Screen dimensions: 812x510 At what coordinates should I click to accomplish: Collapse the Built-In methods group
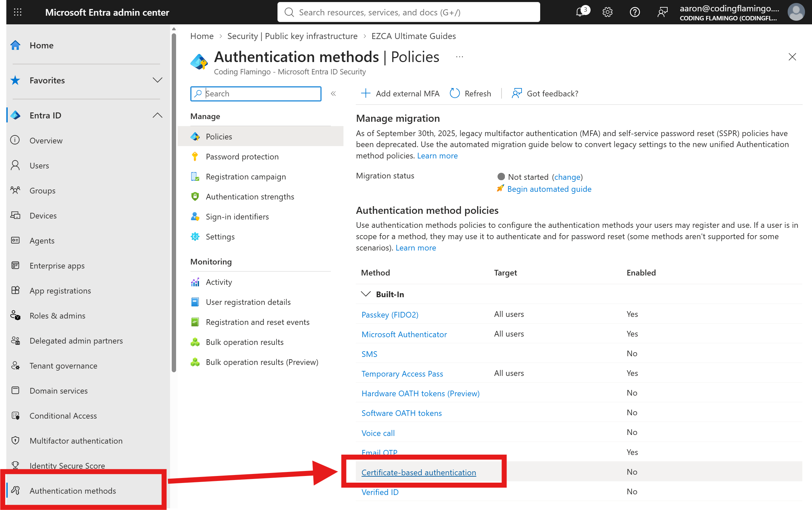tap(366, 294)
